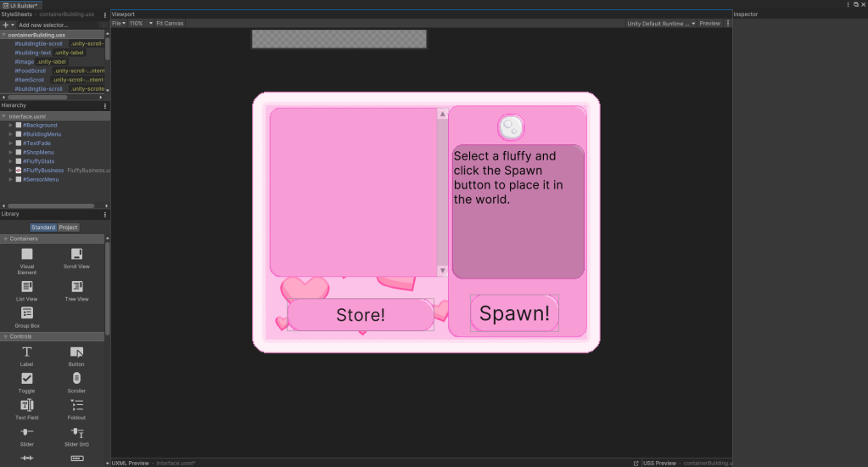Screen dimensions: 868x467
Task: Collapse the Controls library section
Action: (x=6, y=336)
